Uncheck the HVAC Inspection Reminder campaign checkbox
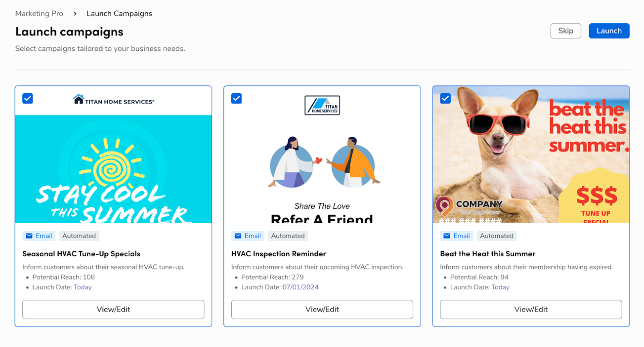Viewport: 644px width, 347px height. click(x=237, y=99)
